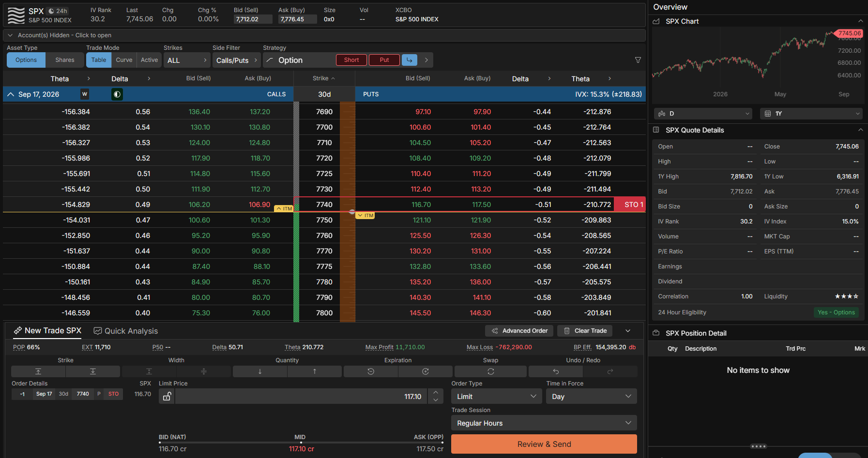
Task: Open the Calls/Puts side filter dropdown
Action: pos(236,60)
